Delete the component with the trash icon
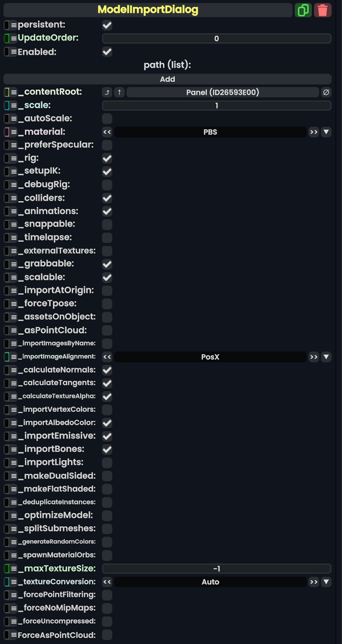Viewport: 342px width, 644px height. click(323, 10)
